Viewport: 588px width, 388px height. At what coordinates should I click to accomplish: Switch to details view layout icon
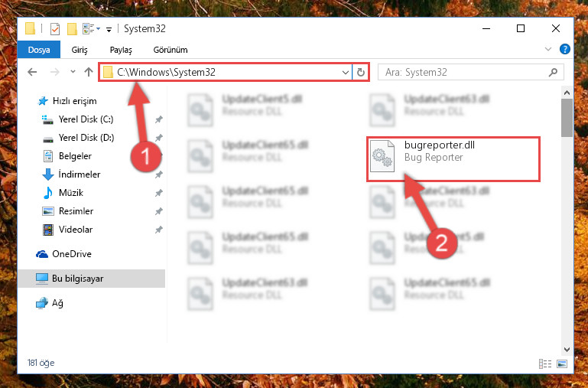pos(545,364)
